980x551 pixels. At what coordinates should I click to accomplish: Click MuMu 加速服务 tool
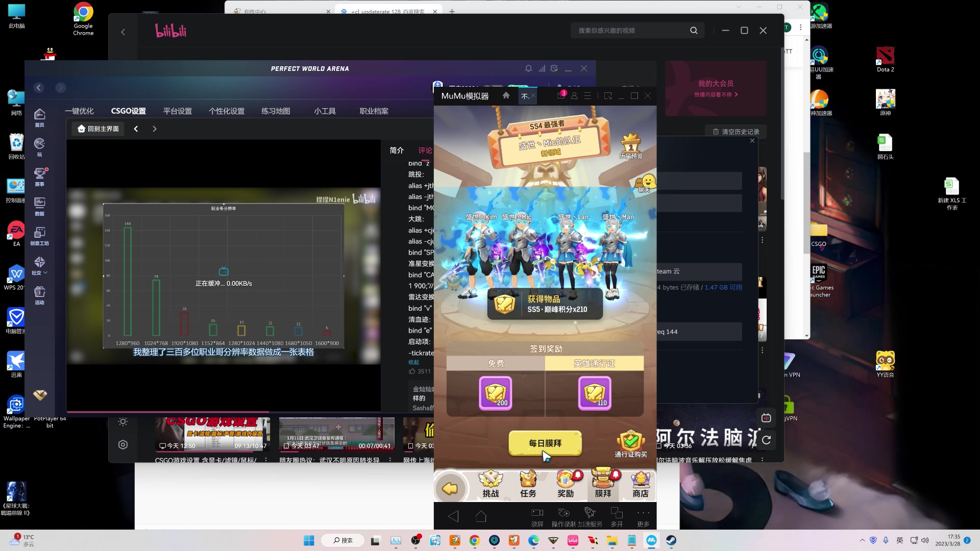point(590,517)
